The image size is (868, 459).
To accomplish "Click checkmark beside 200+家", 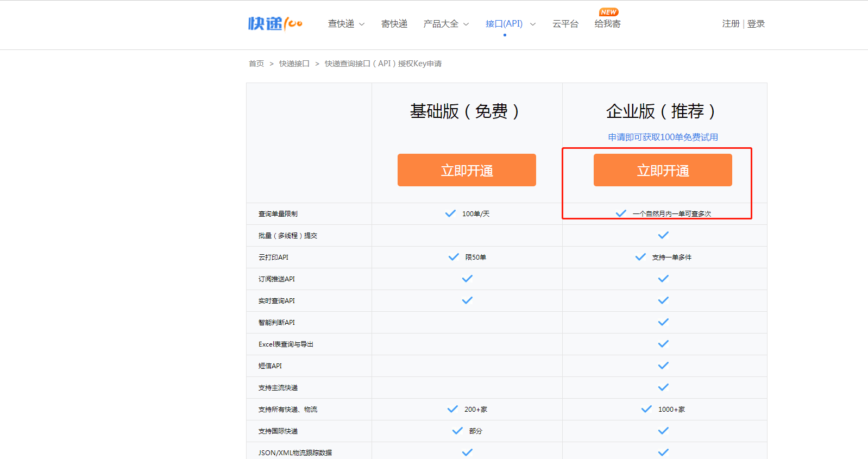I will (452, 409).
